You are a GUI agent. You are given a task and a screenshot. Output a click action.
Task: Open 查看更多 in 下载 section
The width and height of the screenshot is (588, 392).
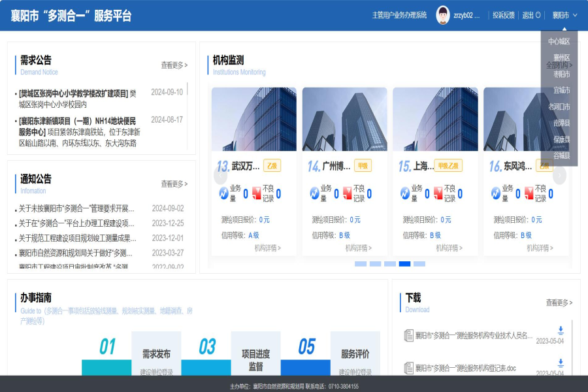559,302
